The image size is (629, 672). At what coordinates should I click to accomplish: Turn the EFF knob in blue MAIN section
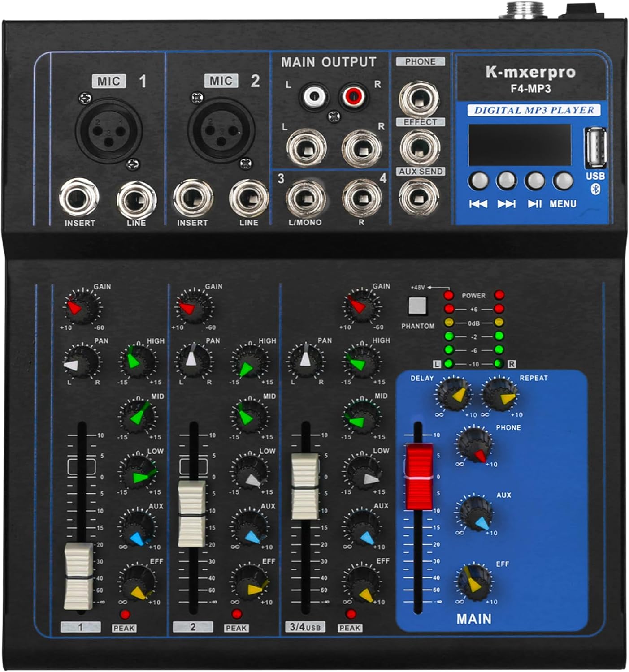point(474,582)
